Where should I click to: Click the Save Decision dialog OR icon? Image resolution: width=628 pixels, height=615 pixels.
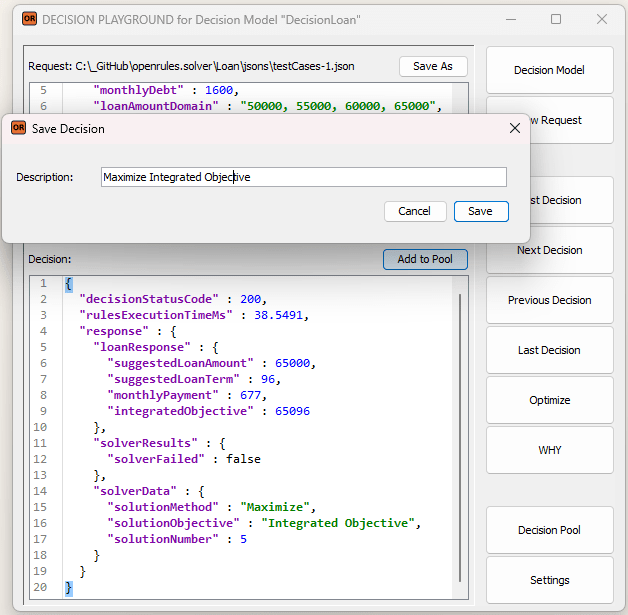[x=18, y=128]
